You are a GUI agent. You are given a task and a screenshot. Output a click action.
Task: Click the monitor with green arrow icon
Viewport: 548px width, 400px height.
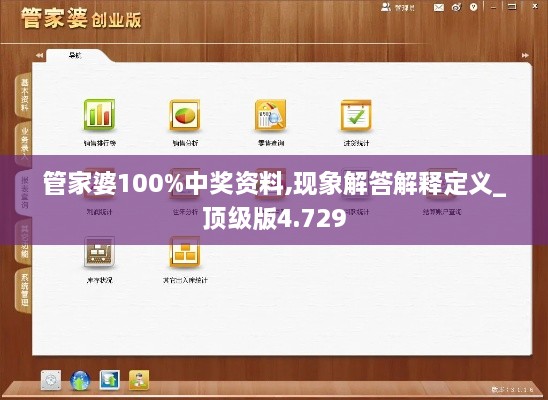[109, 380]
